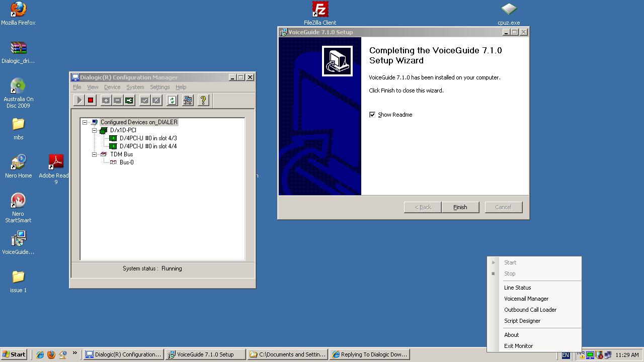
Task: Click Finish in VoiceGuide Setup wizard
Action: 460,207
